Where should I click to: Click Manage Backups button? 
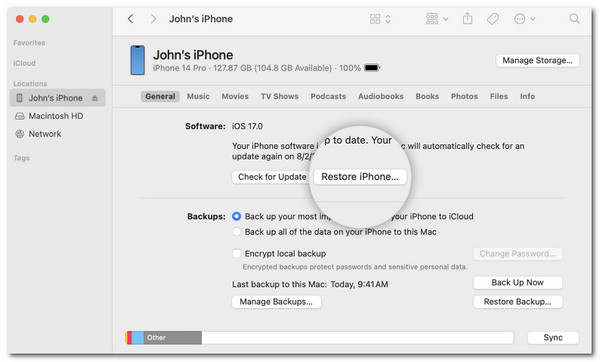pyautogui.click(x=276, y=302)
